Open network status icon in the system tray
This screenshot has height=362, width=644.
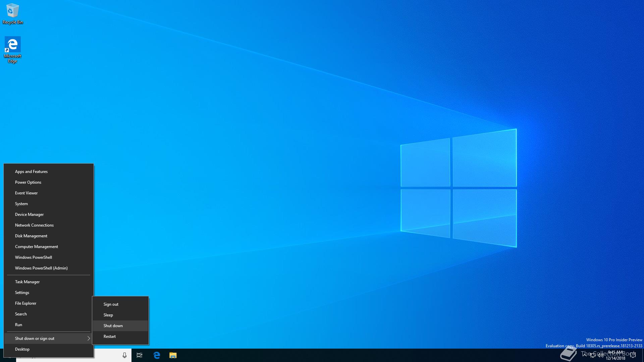point(593,355)
